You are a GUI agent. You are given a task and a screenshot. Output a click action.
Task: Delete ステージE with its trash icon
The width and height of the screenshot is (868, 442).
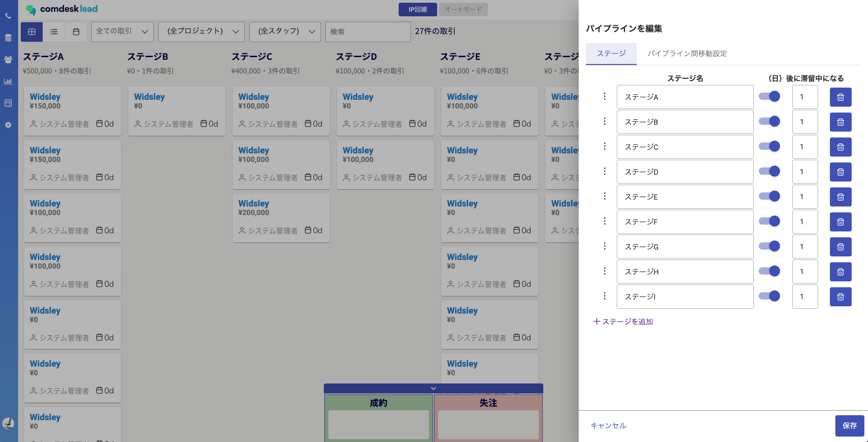[x=840, y=197]
